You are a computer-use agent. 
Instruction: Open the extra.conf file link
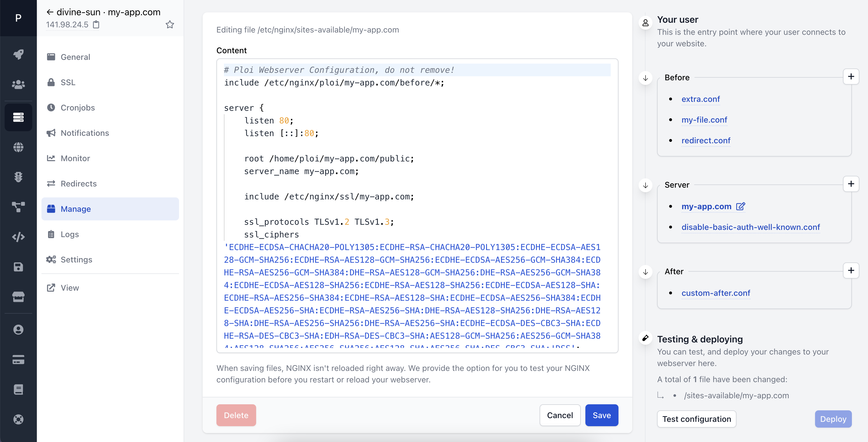[700, 99]
